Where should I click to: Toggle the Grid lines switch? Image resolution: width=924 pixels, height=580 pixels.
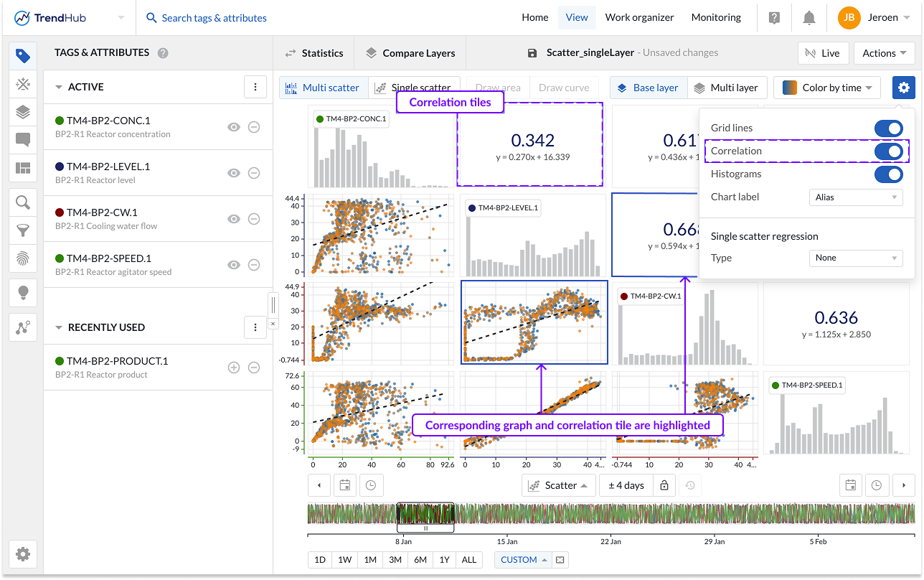[x=888, y=128]
